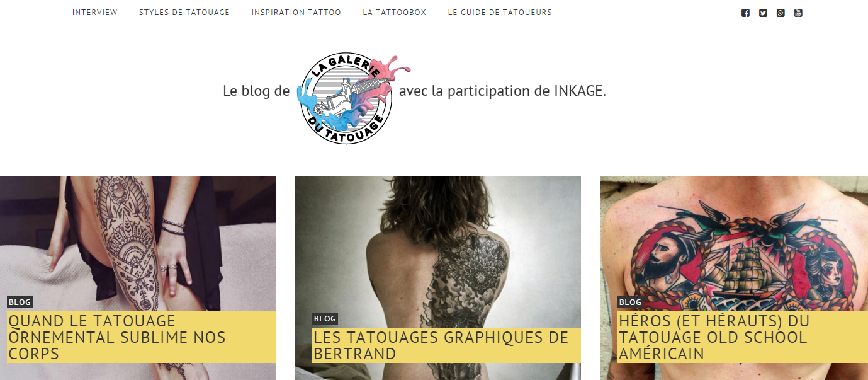Open Le Guide de Tatoueurs menu
The height and width of the screenshot is (380, 868).
[500, 13]
